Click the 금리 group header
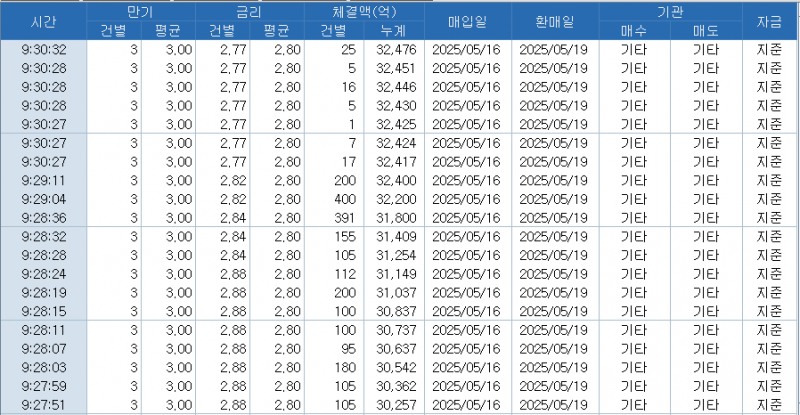Image resolution: width=800 pixels, height=415 pixels. point(249,12)
